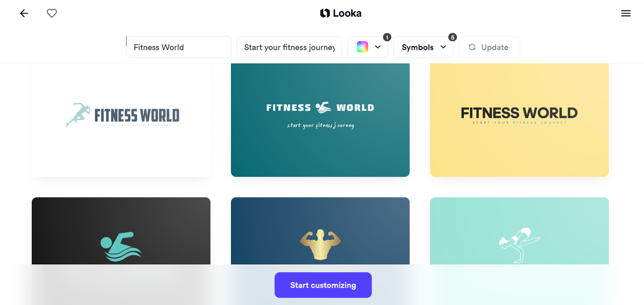The height and width of the screenshot is (305, 644).
Task: Select the running man logo symbol
Action: (77, 115)
